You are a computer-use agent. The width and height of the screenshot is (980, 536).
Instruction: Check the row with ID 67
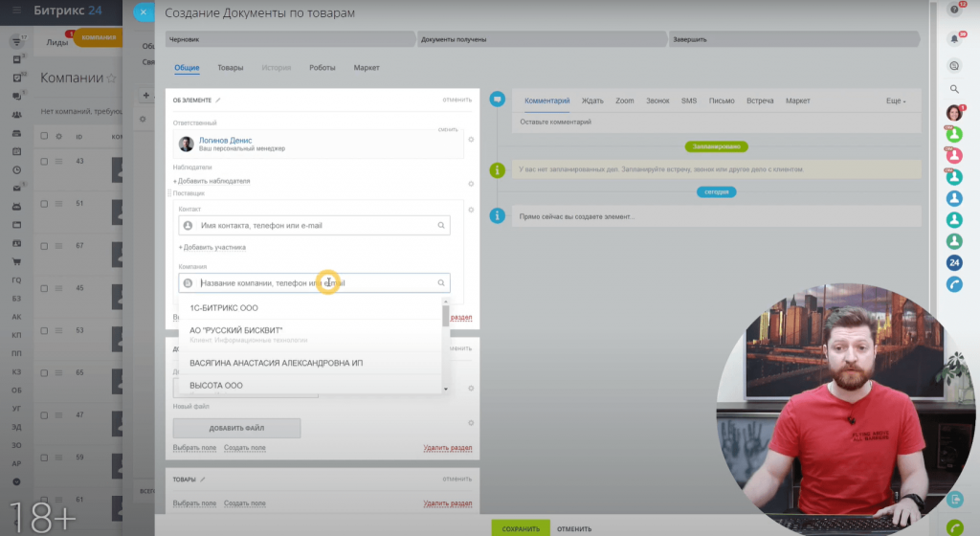[x=44, y=246]
